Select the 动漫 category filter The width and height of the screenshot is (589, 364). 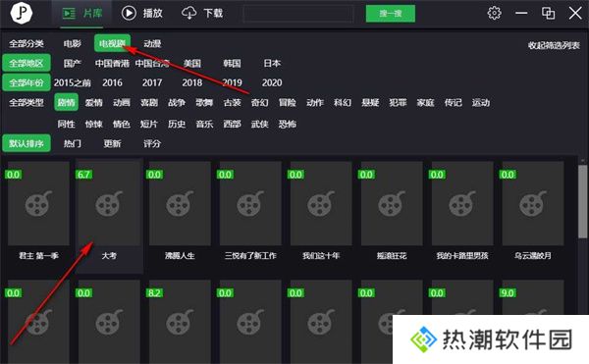[x=152, y=43]
